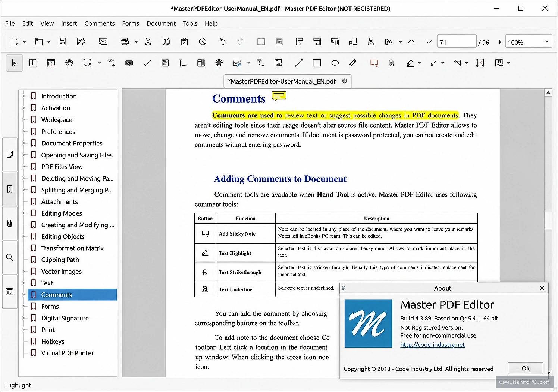This screenshot has height=392, width=558.
Task: Go to the next page arrow
Action: click(429, 42)
